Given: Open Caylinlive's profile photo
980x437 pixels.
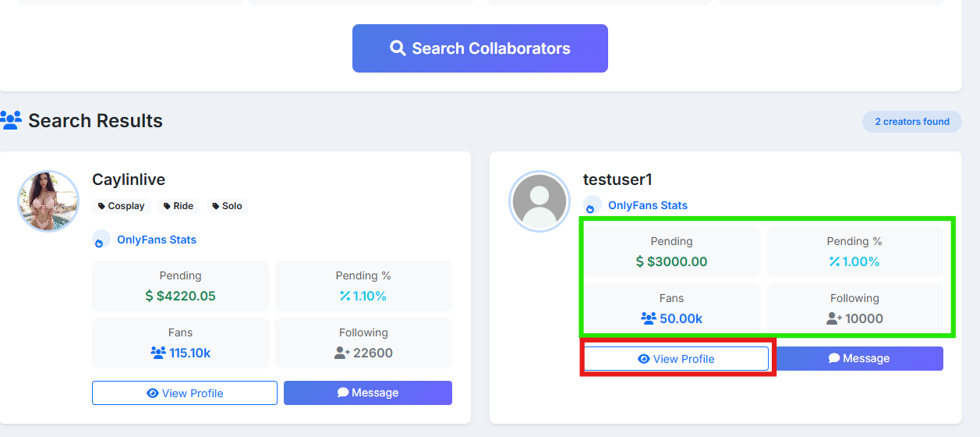Looking at the screenshot, I should [x=48, y=201].
